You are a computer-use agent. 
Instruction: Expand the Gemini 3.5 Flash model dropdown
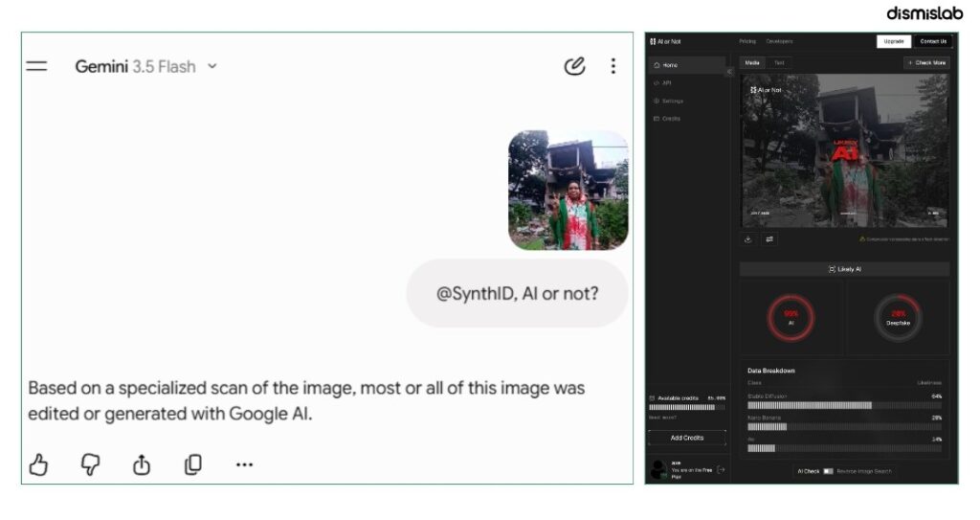coord(212,66)
